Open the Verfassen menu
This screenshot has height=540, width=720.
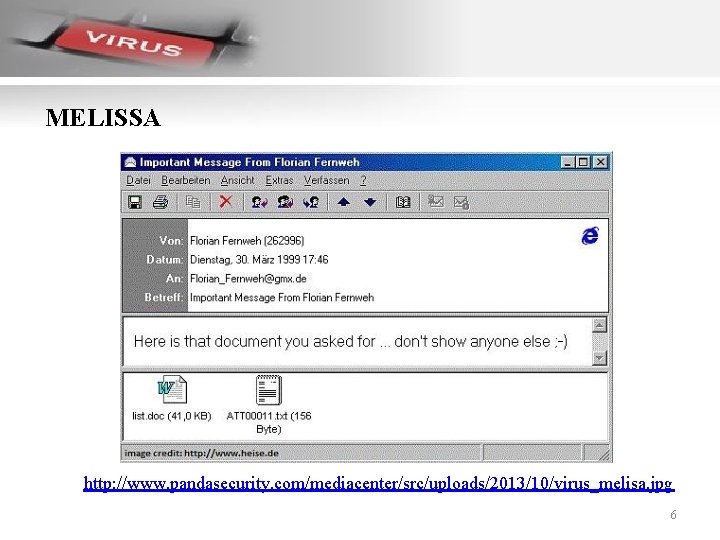326,180
